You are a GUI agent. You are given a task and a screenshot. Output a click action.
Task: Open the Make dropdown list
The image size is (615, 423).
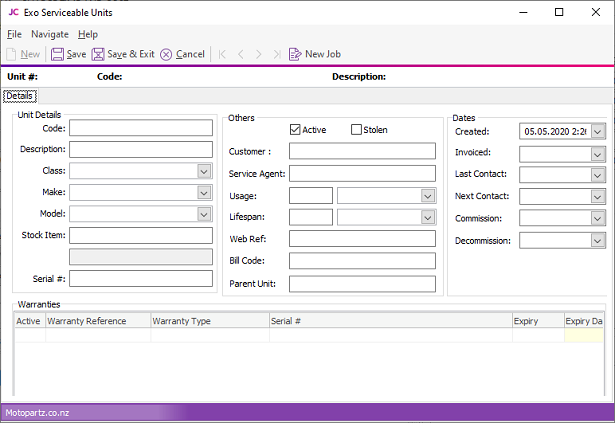(204, 192)
